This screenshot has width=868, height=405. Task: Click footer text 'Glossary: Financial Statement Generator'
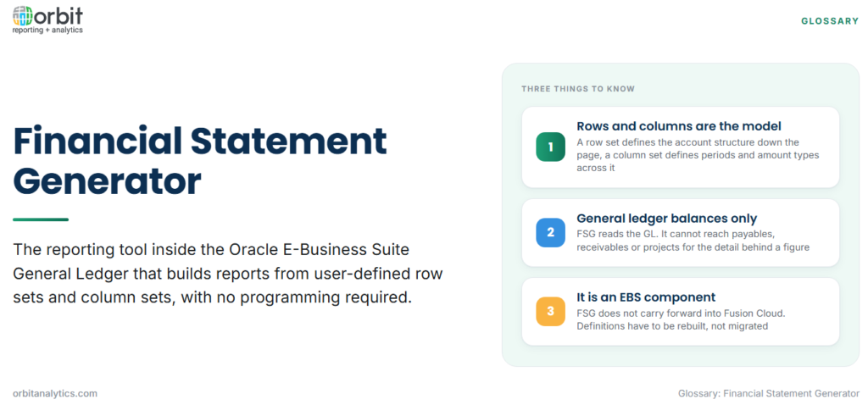[x=768, y=393]
